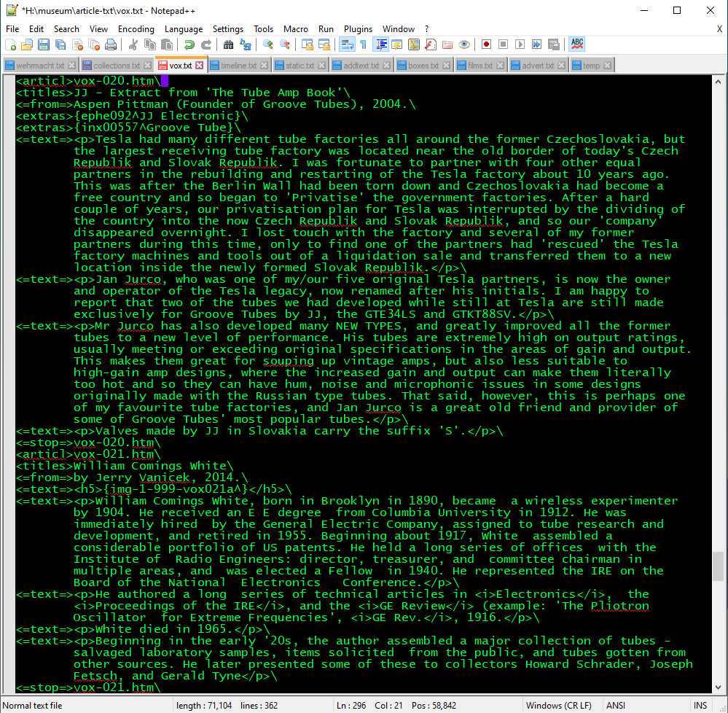
Task: Toggle the indent guide display
Action: tap(380, 44)
